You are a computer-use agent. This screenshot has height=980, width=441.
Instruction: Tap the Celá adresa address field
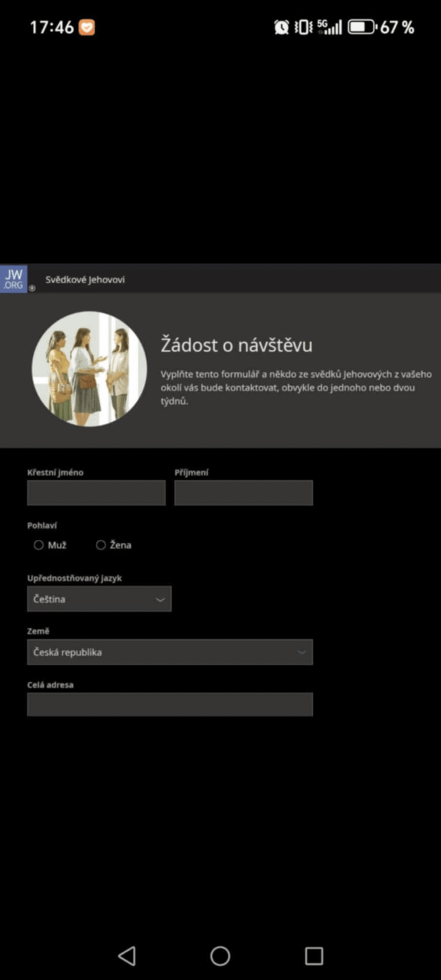170,704
